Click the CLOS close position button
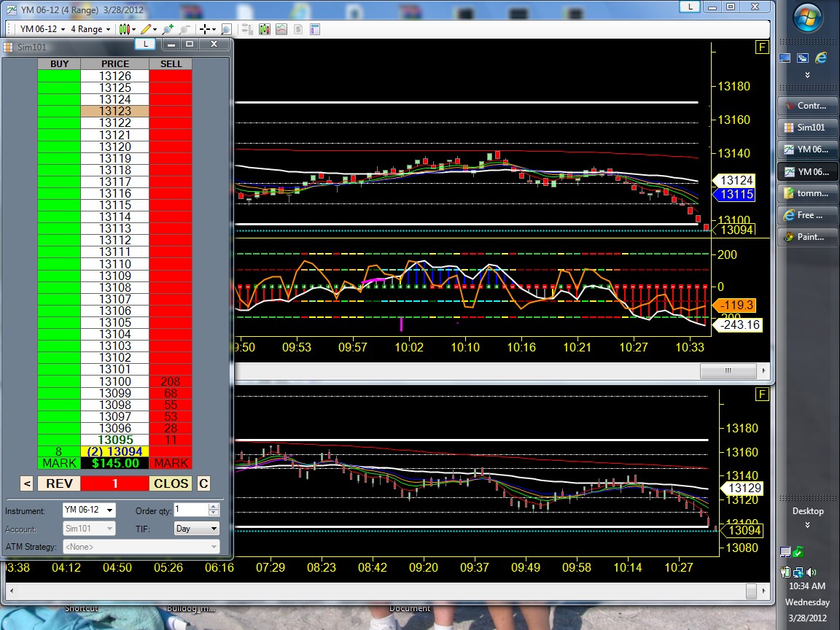Screen dimensions: 840x630 pos(171,483)
